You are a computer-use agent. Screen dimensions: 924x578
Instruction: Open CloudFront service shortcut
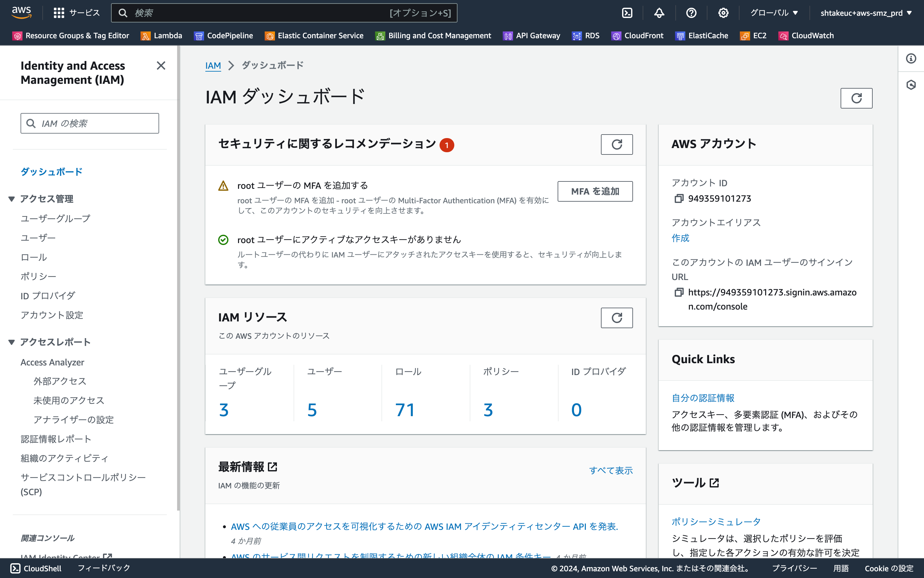(x=637, y=36)
